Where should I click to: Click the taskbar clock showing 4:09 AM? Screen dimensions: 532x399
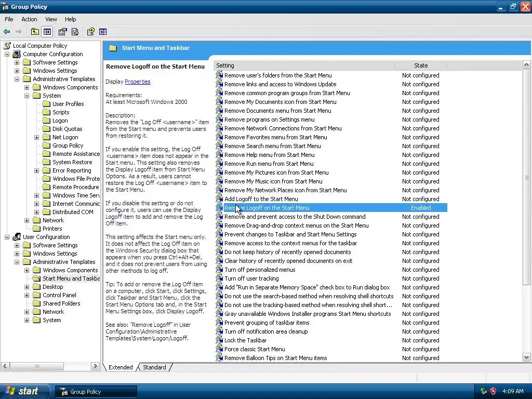pos(513,391)
